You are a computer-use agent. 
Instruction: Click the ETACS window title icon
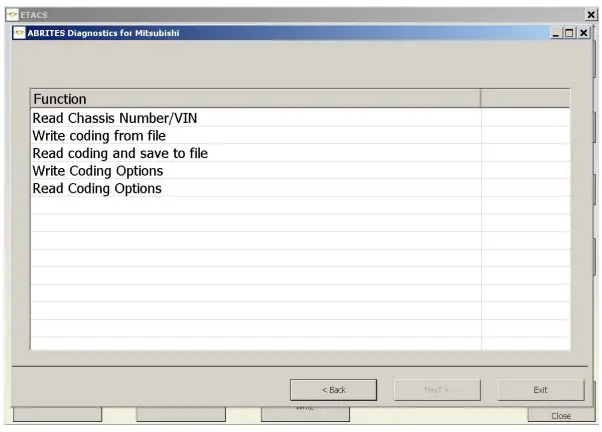click(x=12, y=15)
